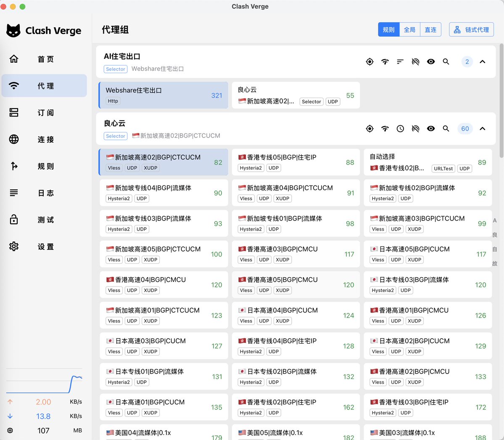Choose 香港高速03|BGP|CMCU node
This screenshot has height=440, width=504.
[x=296, y=254]
